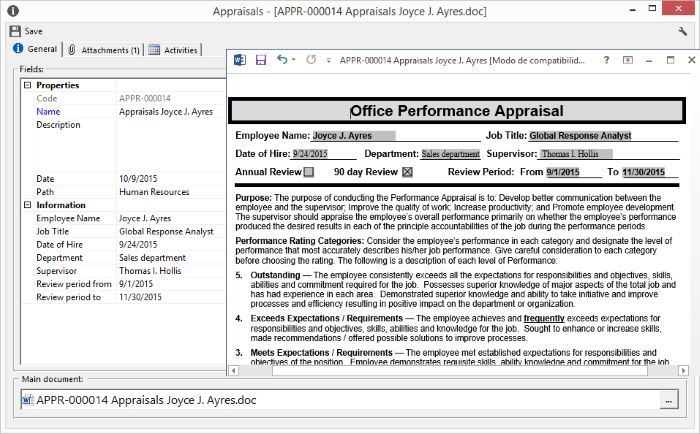Screen dimensions: 700x434
Task: Select Review period from value 9/1/2015
Action: pos(136,284)
